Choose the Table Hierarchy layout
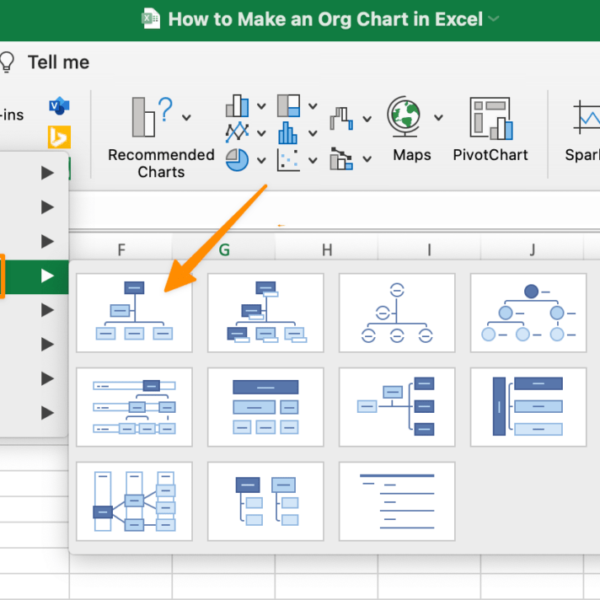The width and height of the screenshot is (600, 600). pyautogui.click(x=265, y=406)
